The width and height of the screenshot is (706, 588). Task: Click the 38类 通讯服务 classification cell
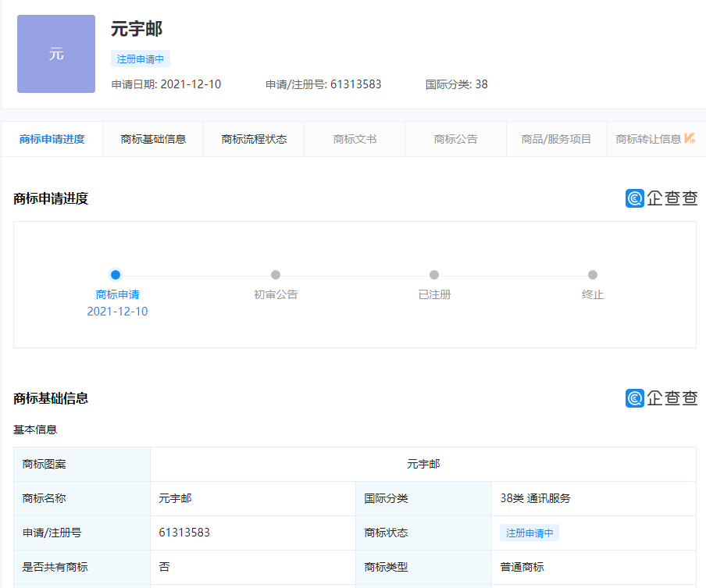point(535,498)
